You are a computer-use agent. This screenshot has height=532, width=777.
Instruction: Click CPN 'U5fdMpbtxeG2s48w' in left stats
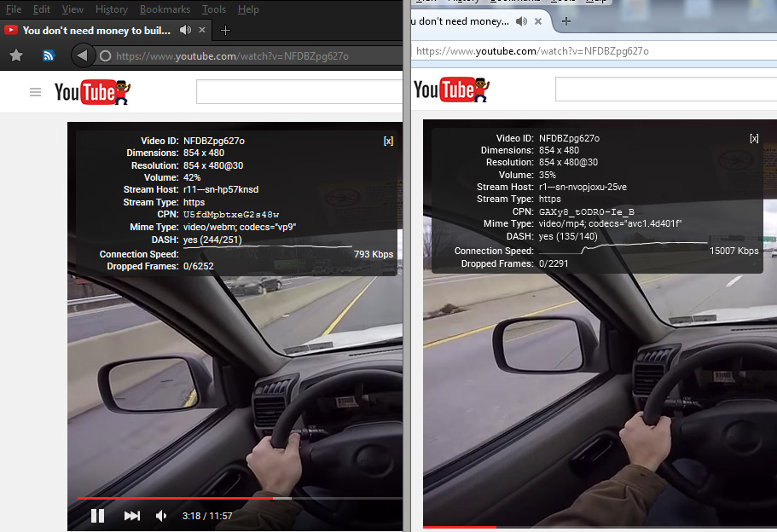(231, 215)
